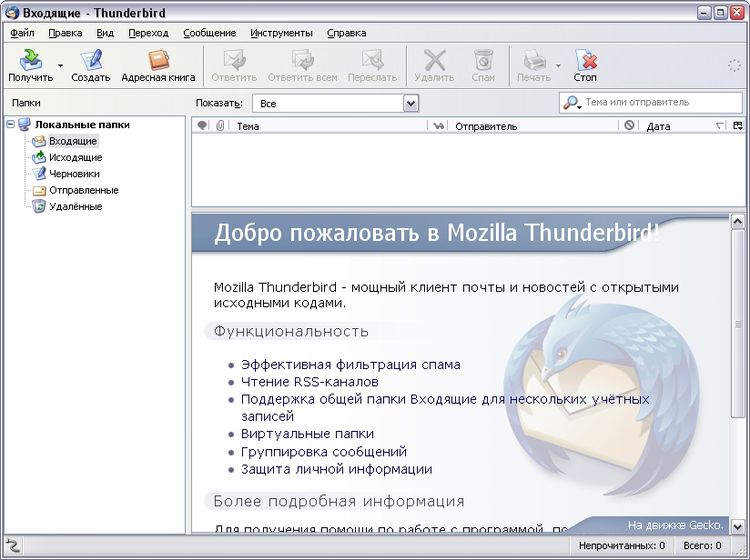Click the message pane vertical scrollbar thumb
The image size is (750, 560).
pyautogui.click(x=737, y=324)
